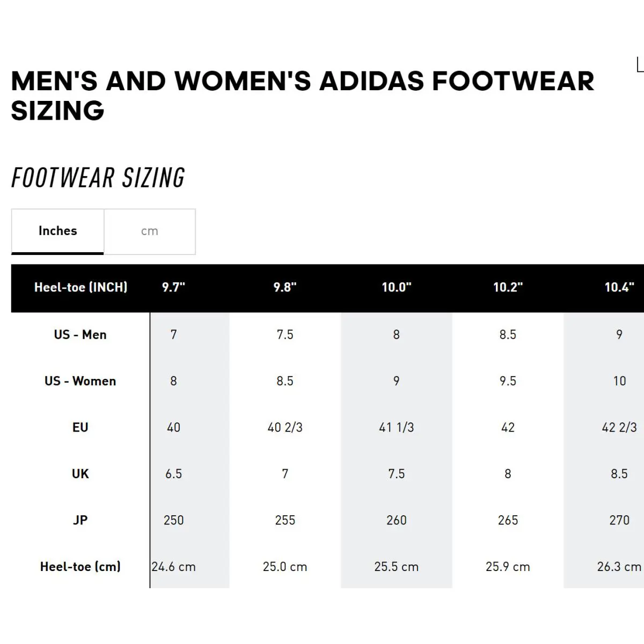
Task: Select the UK row label
Action: pyautogui.click(x=80, y=474)
